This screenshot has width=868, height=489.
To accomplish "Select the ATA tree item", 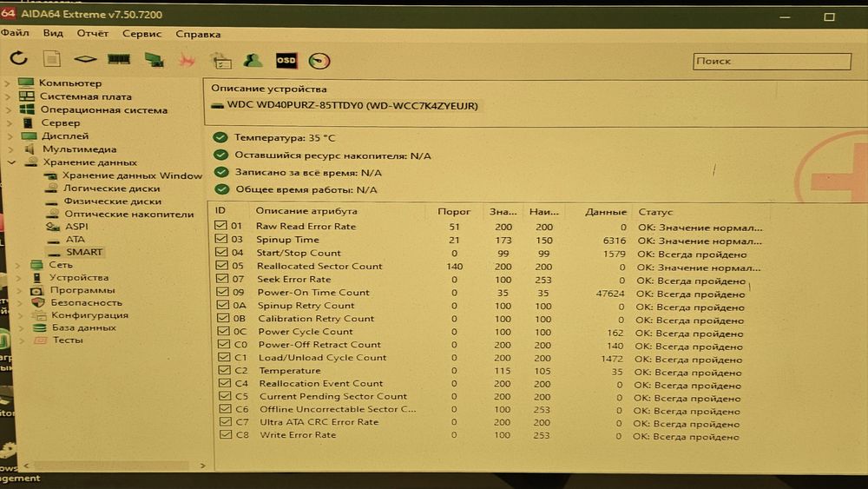I will pyautogui.click(x=76, y=239).
